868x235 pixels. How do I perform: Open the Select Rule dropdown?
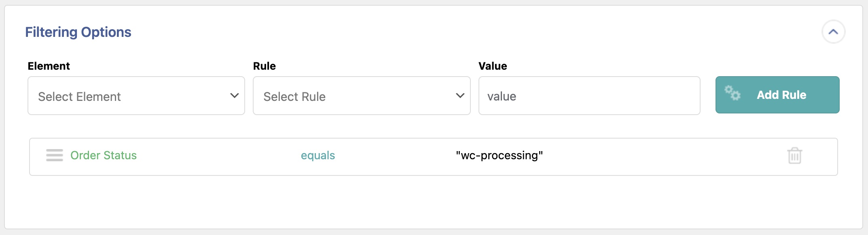361,96
